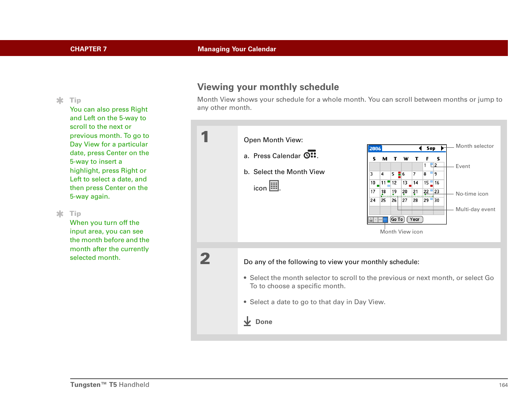Select the next month arrow after Sep
The image size is (532, 411).
pyautogui.click(x=442, y=148)
